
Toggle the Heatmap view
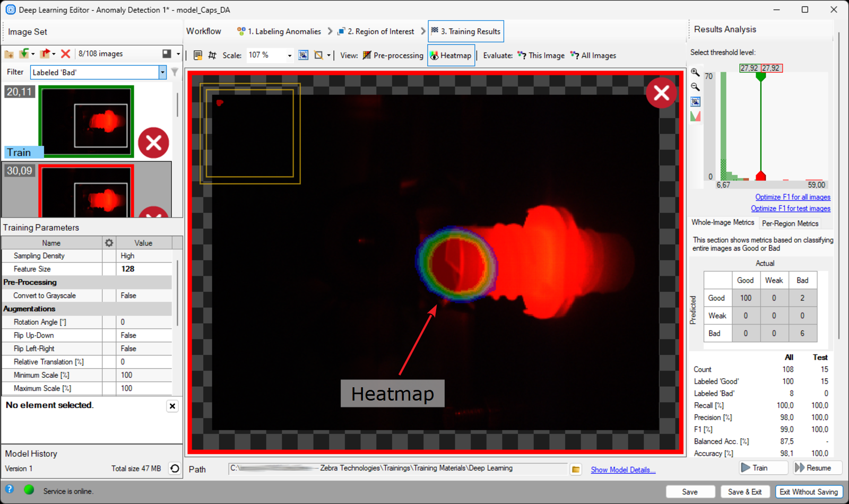tap(451, 56)
